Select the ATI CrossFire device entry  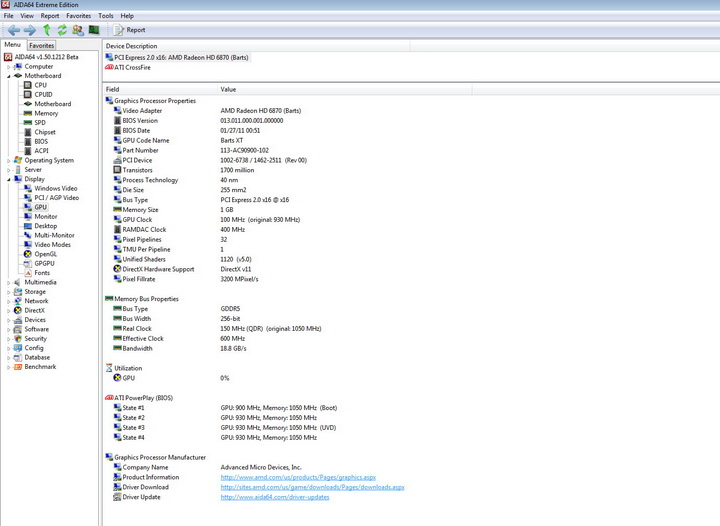[x=128, y=67]
